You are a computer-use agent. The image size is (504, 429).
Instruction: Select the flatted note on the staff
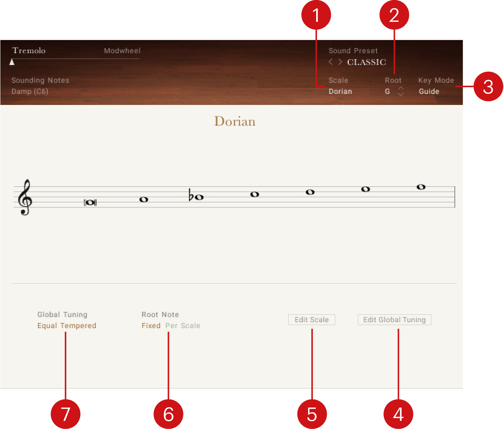point(199,197)
